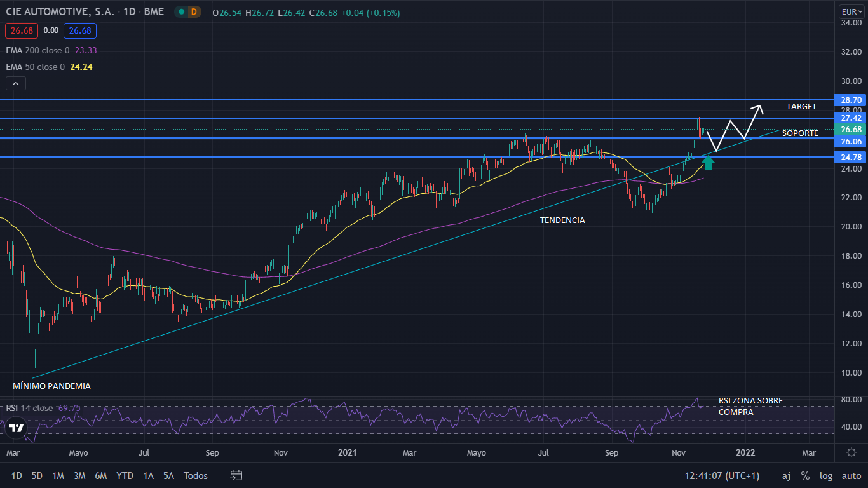Select the 28.70 horizontal line price label
Image resolution: width=868 pixels, height=488 pixels.
[851, 100]
